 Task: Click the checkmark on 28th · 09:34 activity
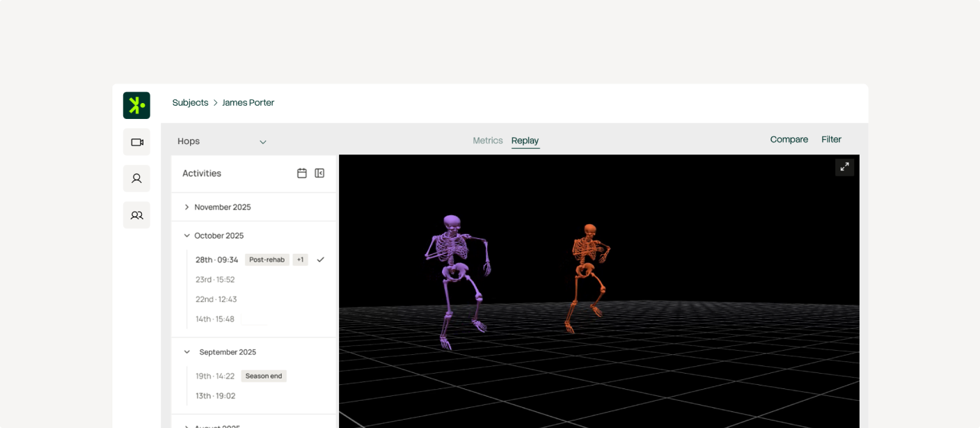320,260
